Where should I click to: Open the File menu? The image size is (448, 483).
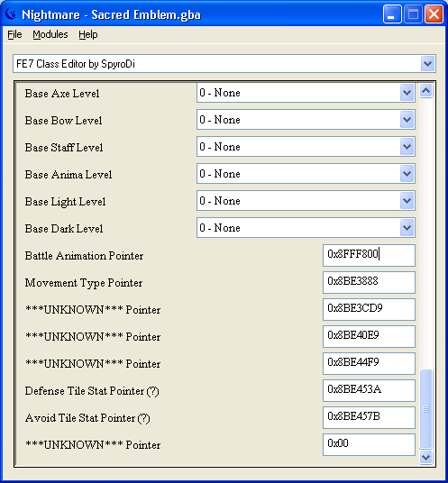14,34
